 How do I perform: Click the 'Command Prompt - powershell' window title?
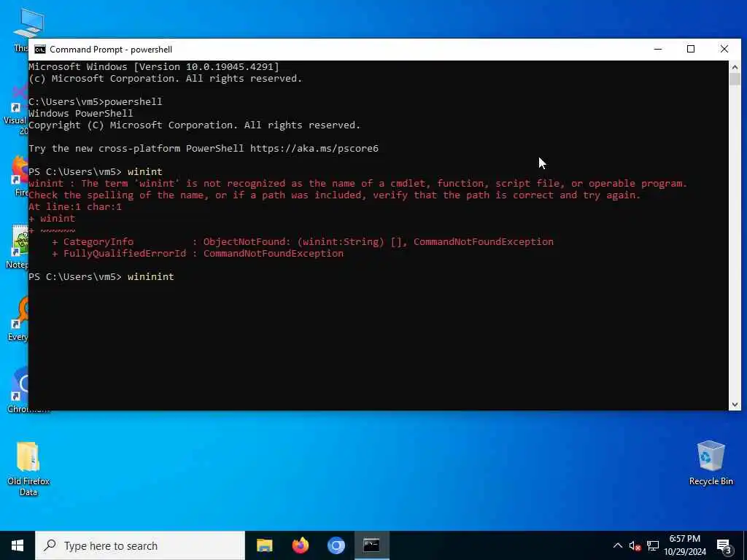(111, 50)
